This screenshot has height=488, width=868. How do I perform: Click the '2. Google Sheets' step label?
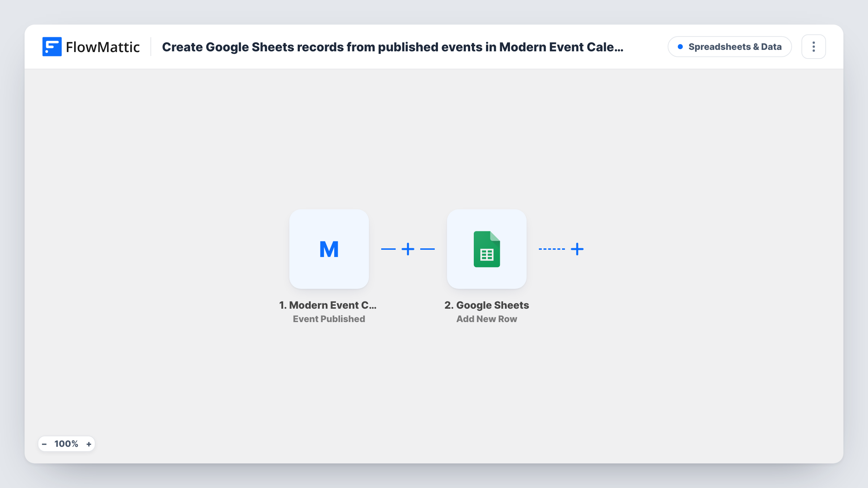point(486,305)
